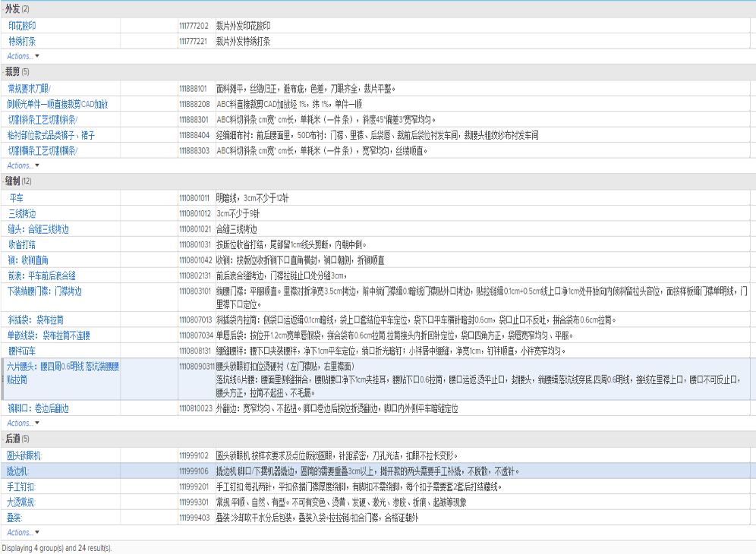Open the 三线拷边 link

(x=22, y=213)
